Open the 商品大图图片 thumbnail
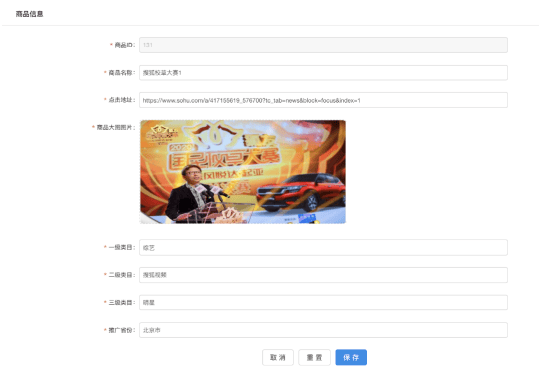This screenshot has width=539, height=376. pyautogui.click(x=243, y=172)
